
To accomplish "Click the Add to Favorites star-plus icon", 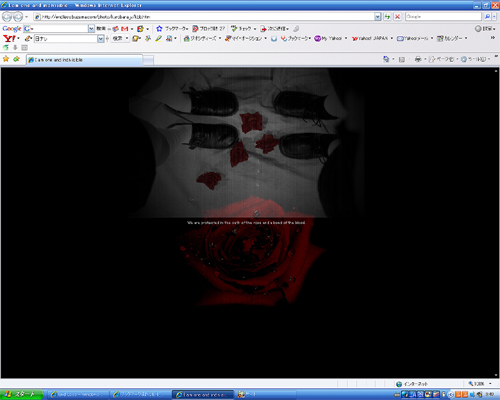I will [16, 59].
